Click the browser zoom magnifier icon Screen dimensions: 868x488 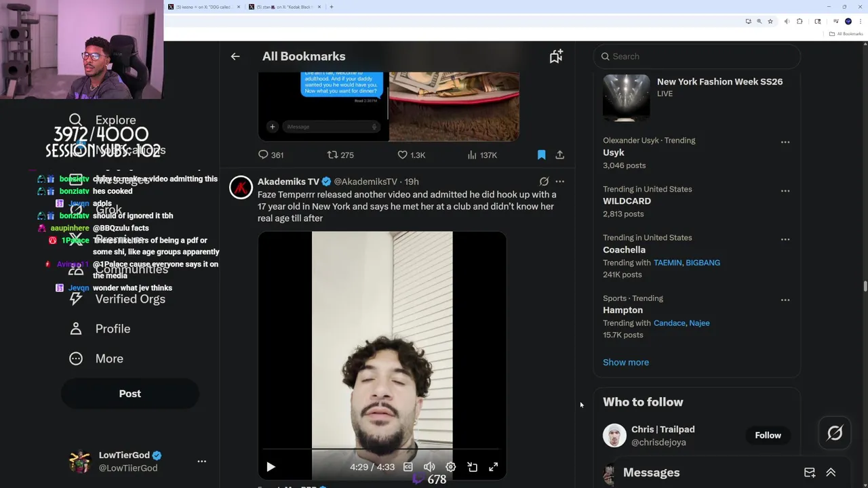pyautogui.click(x=759, y=21)
